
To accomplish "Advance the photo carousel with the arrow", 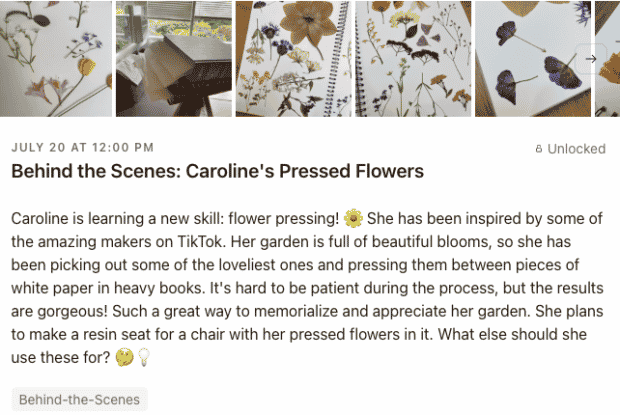I will (591, 59).
